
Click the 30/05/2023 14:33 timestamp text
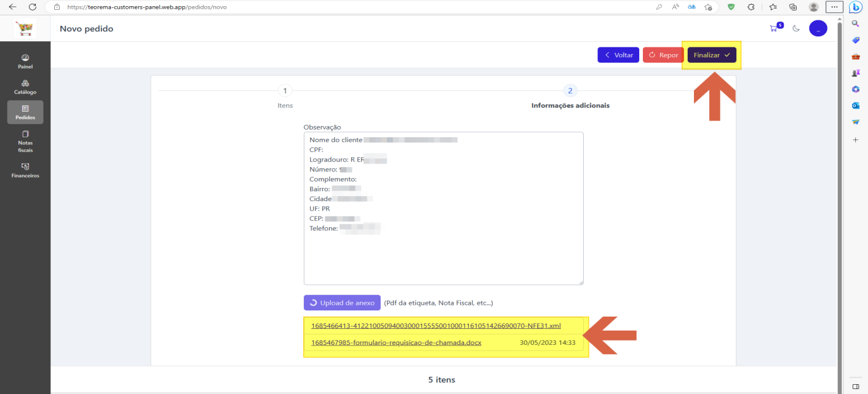tap(547, 342)
